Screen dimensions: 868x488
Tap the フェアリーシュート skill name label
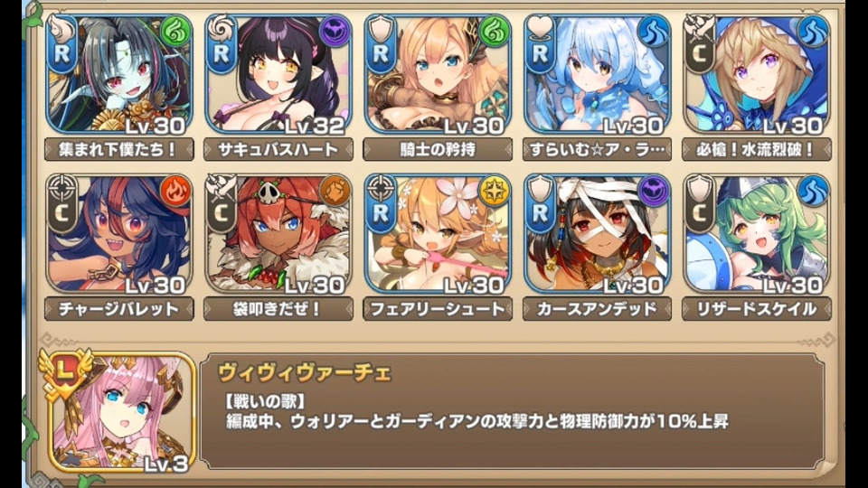(x=438, y=309)
